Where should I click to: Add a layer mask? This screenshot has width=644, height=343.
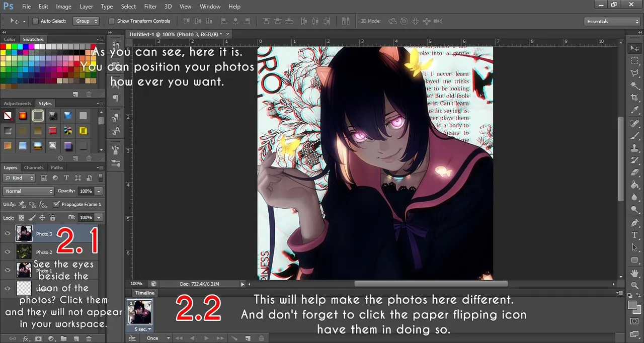click(38, 338)
